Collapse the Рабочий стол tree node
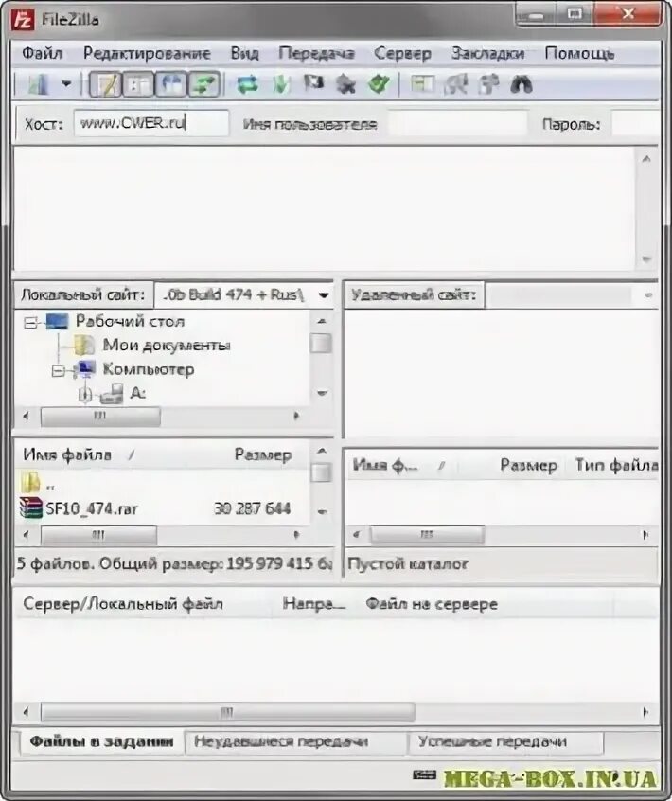The height and width of the screenshot is (801, 672). 30,322
